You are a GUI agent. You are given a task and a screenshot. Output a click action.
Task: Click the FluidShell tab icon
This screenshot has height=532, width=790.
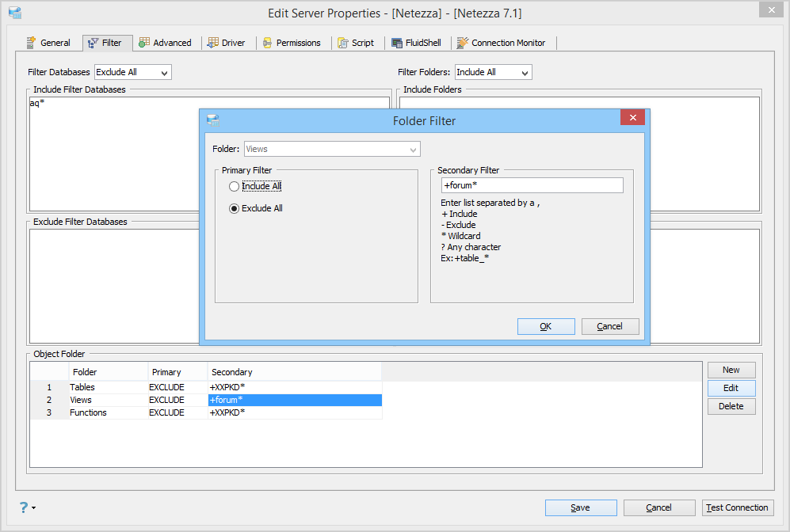coord(397,43)
